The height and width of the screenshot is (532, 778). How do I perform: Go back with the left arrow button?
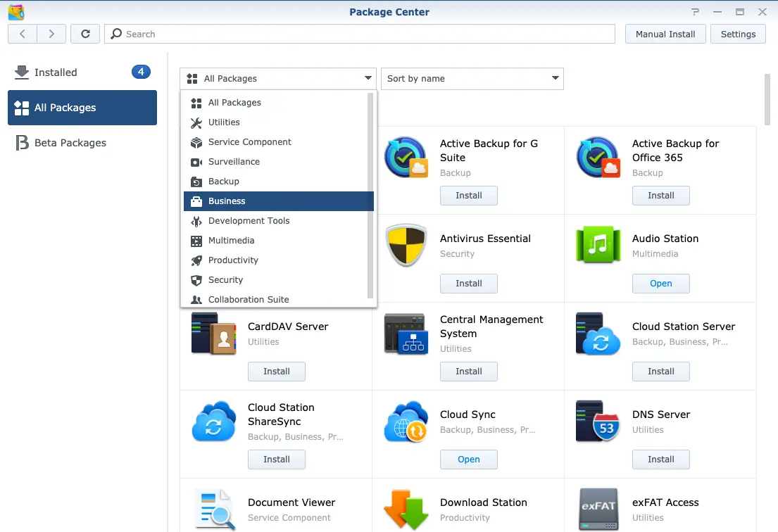(x=23, y=34)
